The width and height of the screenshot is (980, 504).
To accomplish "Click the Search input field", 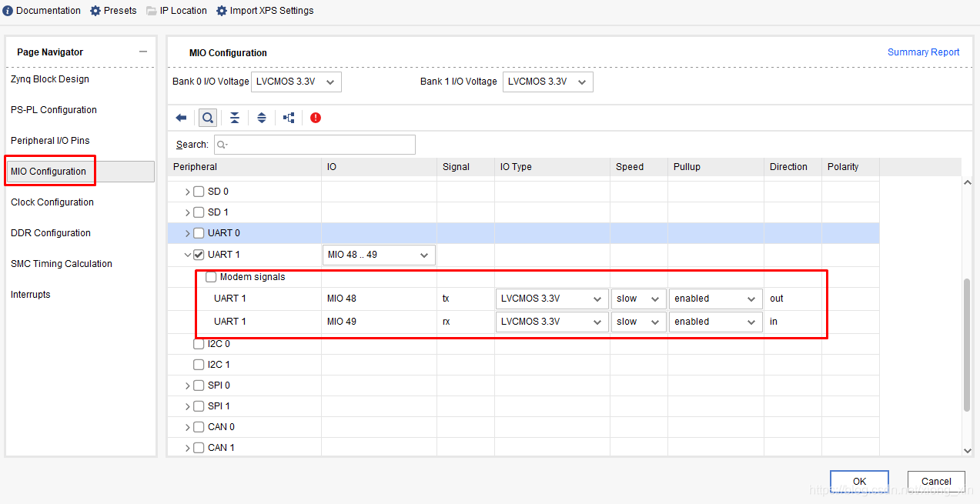I will pos(315,145).
